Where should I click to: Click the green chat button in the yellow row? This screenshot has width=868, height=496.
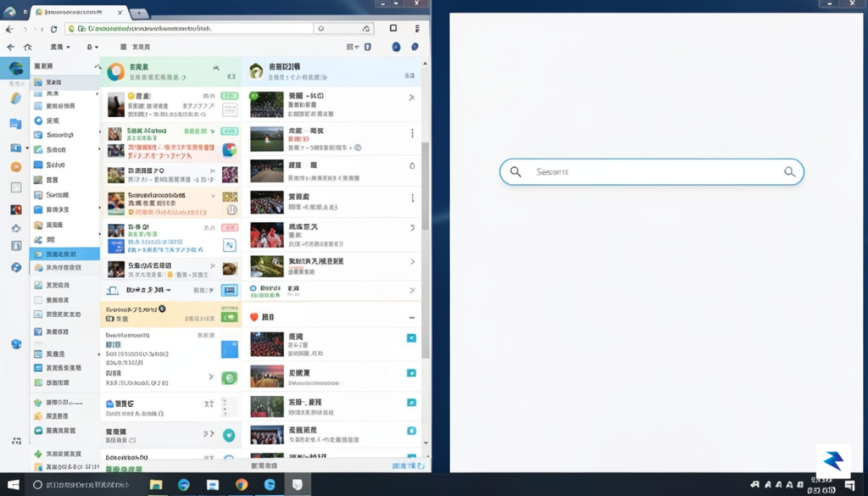click(230, 317)
